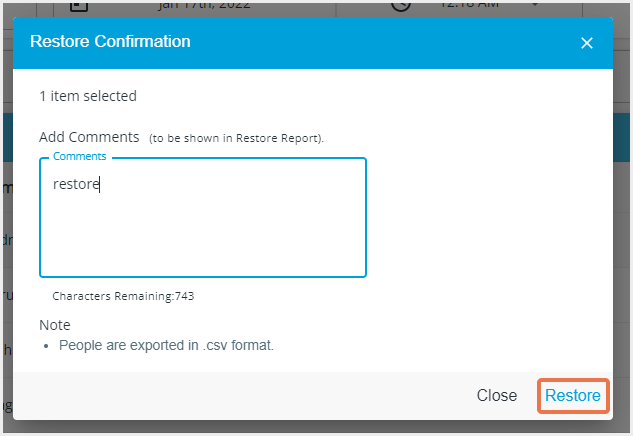The height and width of the screenshot is (436, 633).
Task: Click the Add Comments label
Action: [89, 136]
